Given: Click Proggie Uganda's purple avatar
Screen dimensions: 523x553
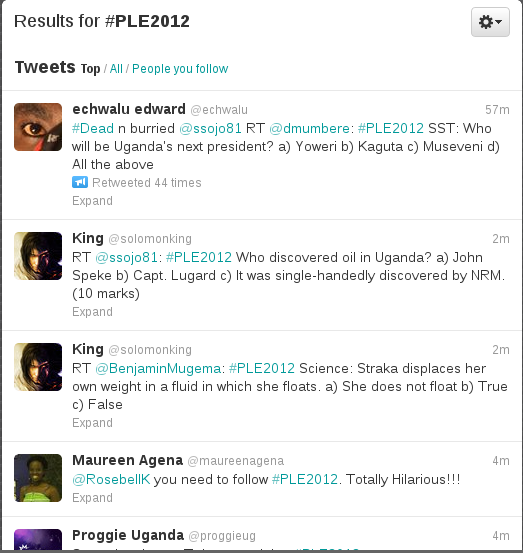Looking at the screenshot, I should (x=38, y=540).
